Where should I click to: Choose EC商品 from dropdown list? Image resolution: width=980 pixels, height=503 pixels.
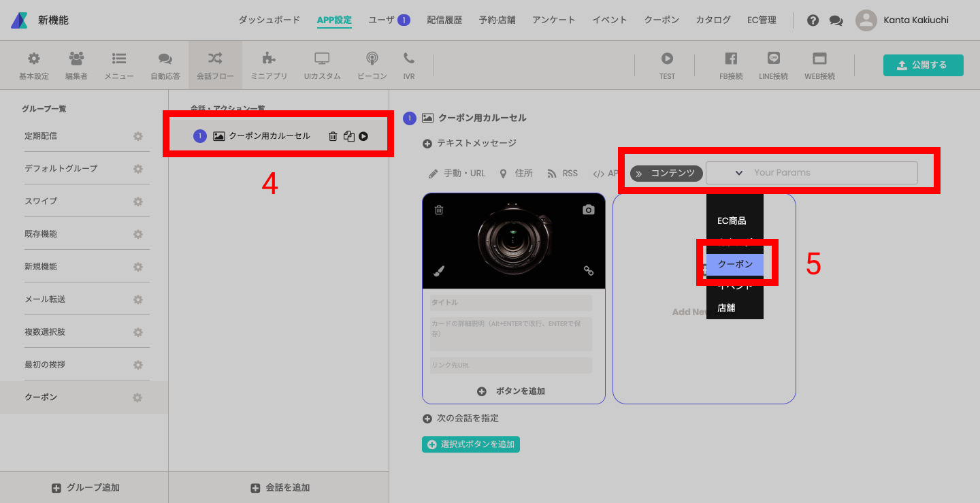pyautogui.click(x=735, y=221)
